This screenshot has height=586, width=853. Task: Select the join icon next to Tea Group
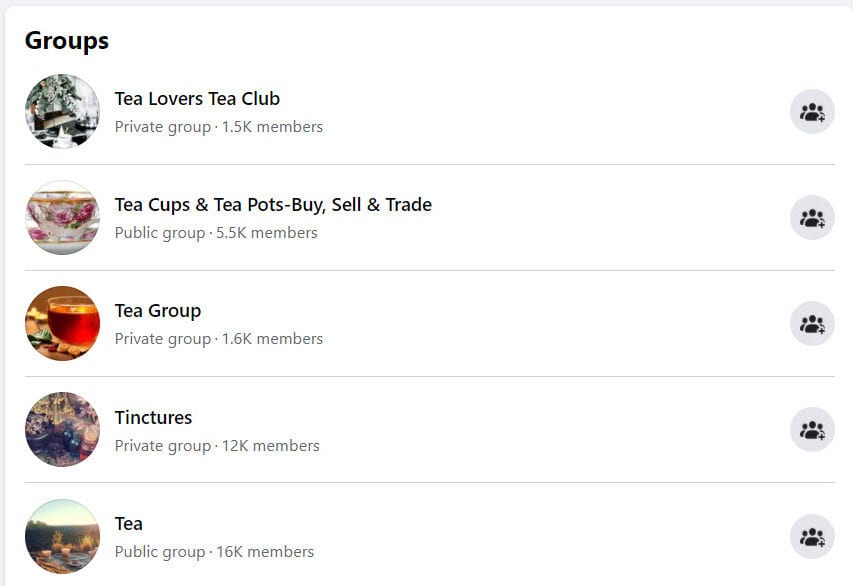point(813,323)
